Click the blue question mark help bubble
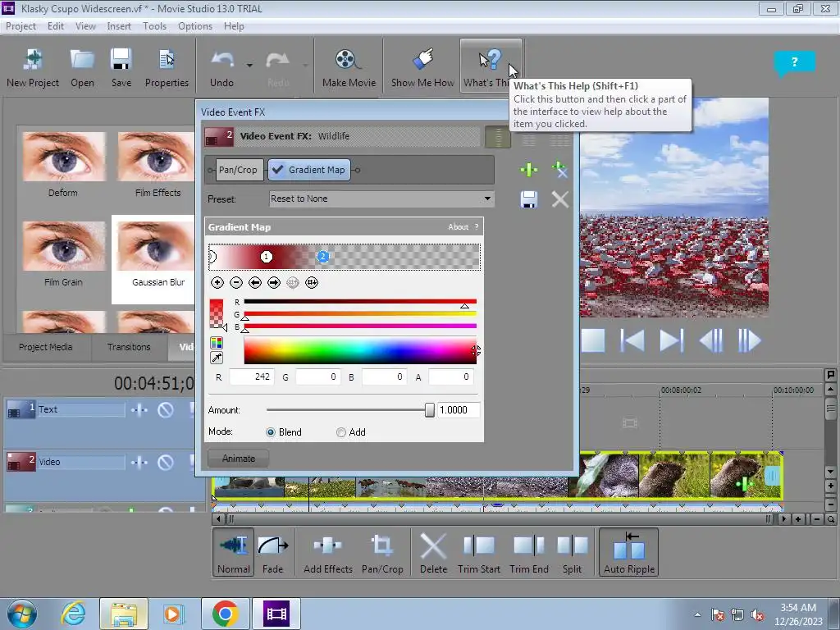This screenshot has width=840, height=630. (x=794, y=62)
